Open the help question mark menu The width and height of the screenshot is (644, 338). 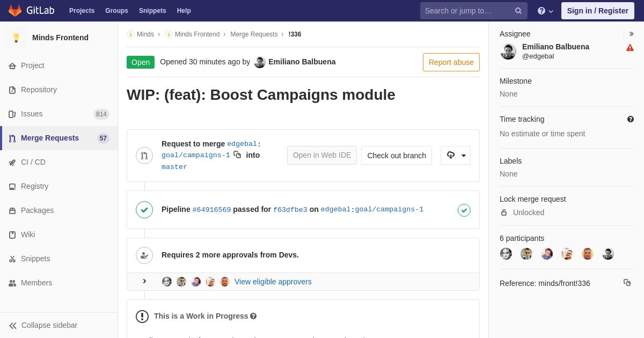(545, 11)
